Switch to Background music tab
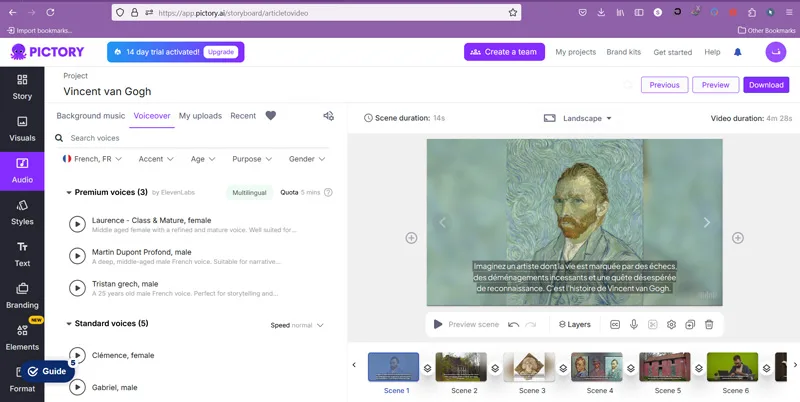 [91, 116]
